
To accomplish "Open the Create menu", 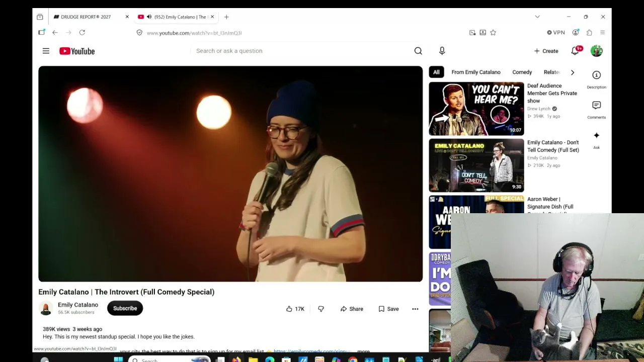I will point(546,51).
